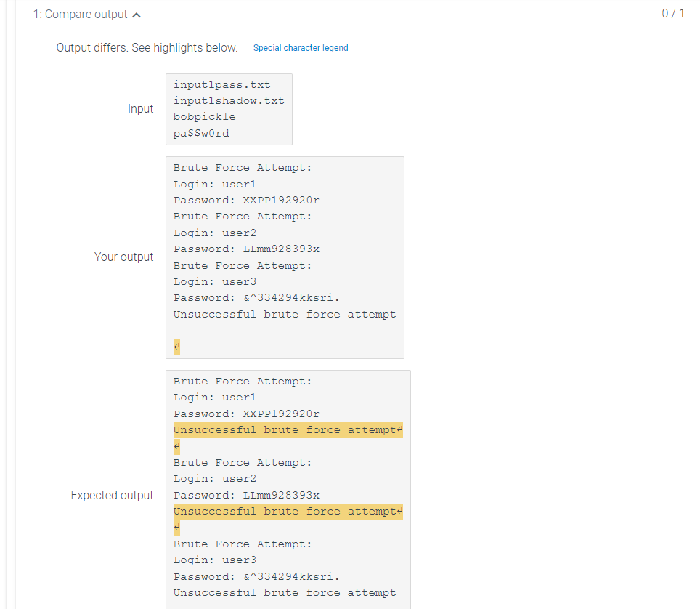Click 'Login: user2' in Your output
The width and height of the screenshot is (700, 609).
215,233
